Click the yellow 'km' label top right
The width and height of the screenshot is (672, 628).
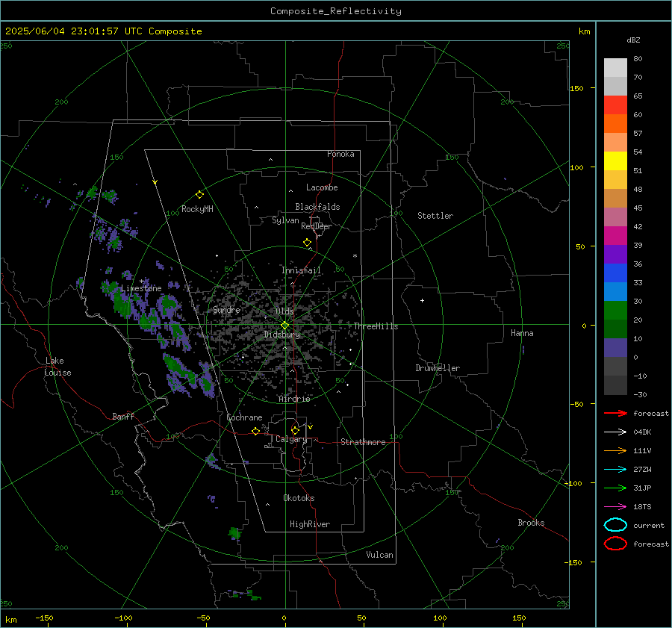[x=584, y=31]
